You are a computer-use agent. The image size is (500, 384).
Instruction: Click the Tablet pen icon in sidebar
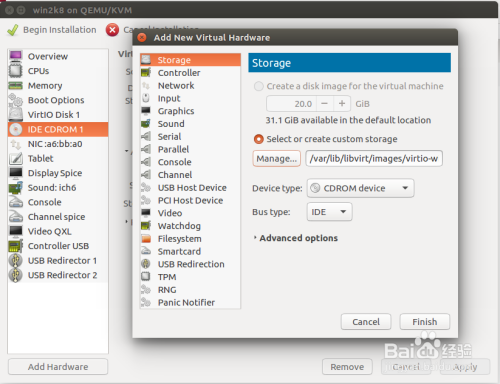click(x=16, y=158)
